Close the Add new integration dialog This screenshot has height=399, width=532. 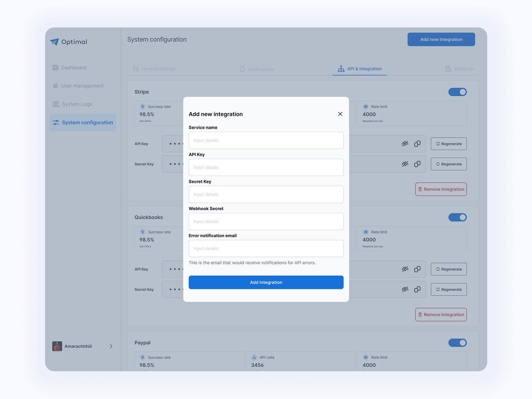click(x=340, y=114)
